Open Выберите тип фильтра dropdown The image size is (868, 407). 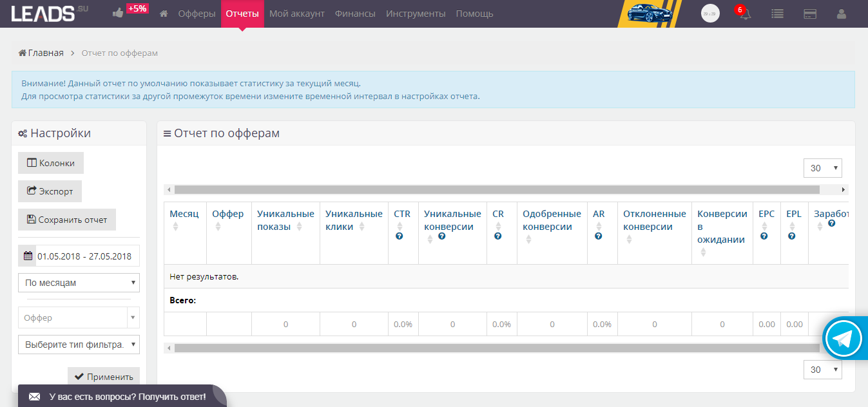point(79,345)
